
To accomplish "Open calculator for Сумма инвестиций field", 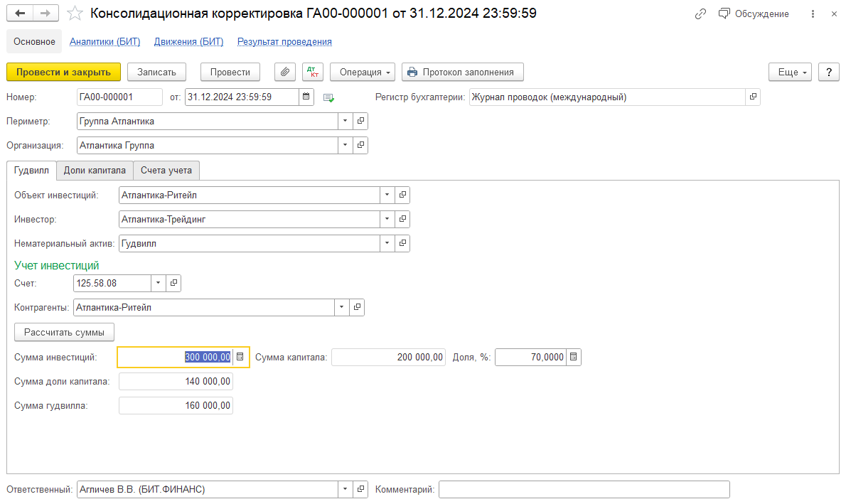I will click(240, 357).
